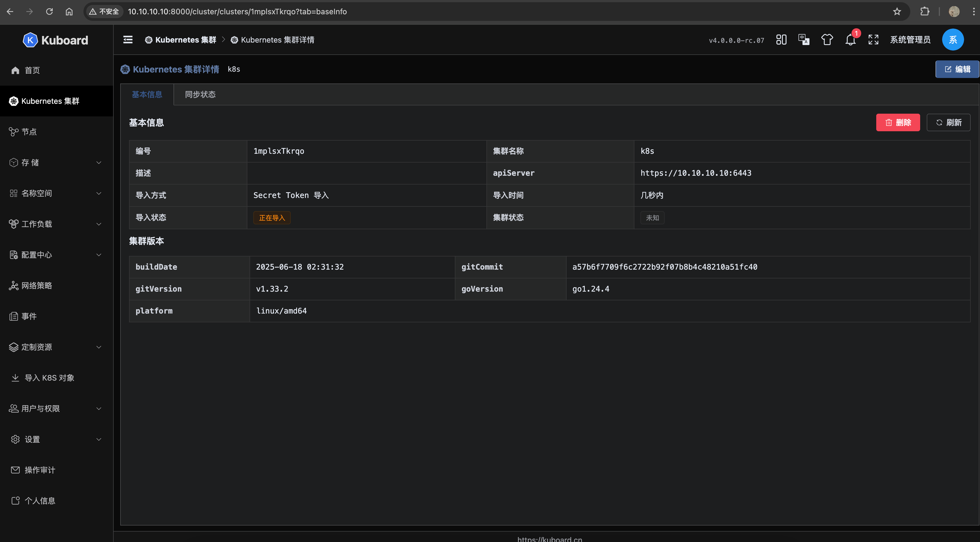Click 系统管理员 username in header
Screen dimensions: 980x542
910,40
